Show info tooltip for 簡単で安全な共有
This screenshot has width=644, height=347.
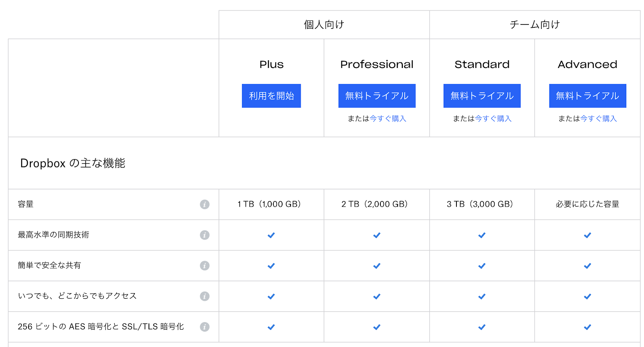click(204, 265)
